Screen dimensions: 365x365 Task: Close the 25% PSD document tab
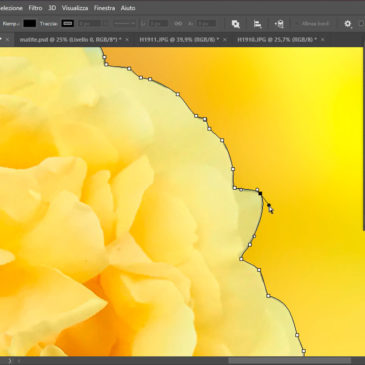[x=127, y=39]
